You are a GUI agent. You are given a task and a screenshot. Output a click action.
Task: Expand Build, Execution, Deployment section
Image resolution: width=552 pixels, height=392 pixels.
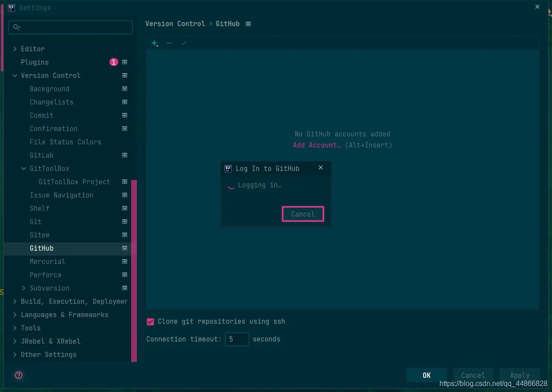point(15,301)
